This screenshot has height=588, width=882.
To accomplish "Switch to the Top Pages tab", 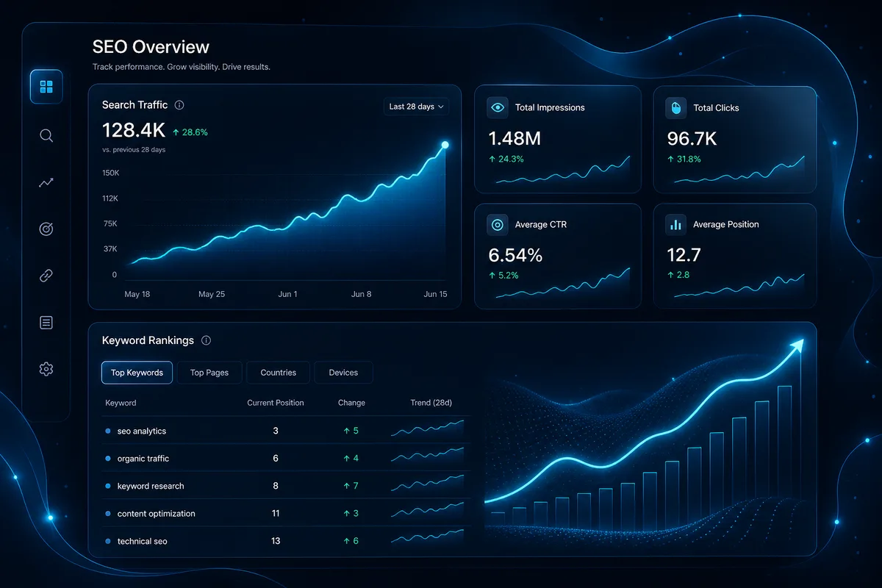I will pos(209,373).
